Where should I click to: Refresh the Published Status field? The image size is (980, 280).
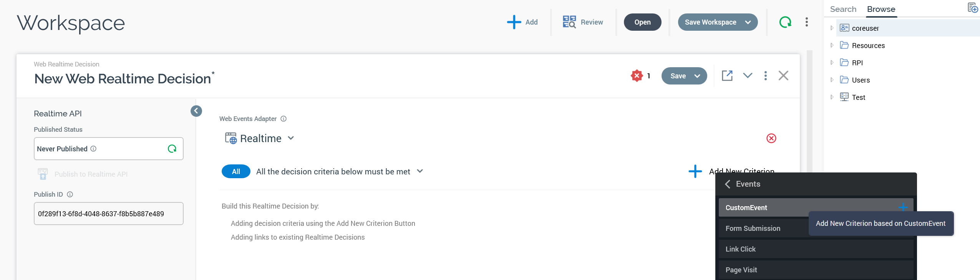click(172, 149)
